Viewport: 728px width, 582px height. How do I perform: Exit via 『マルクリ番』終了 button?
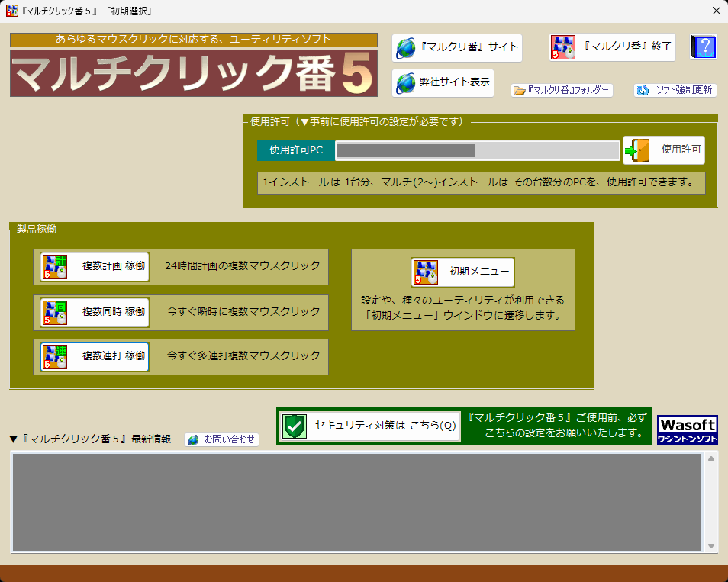613,47
